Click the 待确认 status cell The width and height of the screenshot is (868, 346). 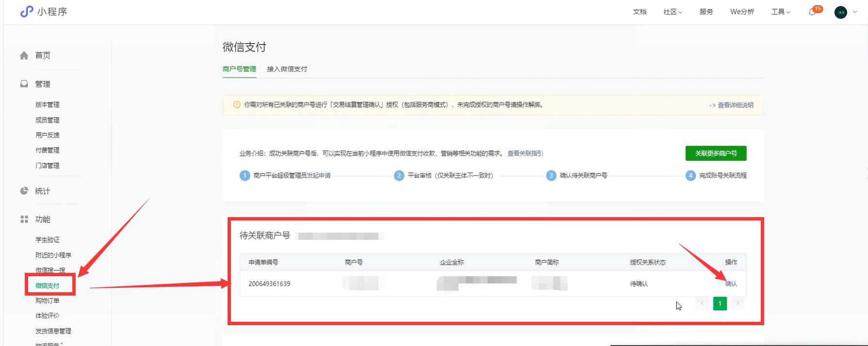[x=639, y=283]
